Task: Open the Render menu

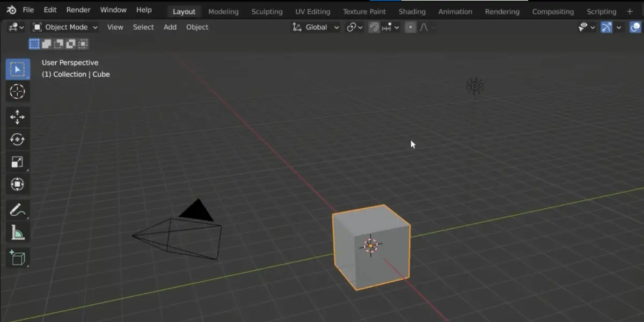Action: point(78,10)
